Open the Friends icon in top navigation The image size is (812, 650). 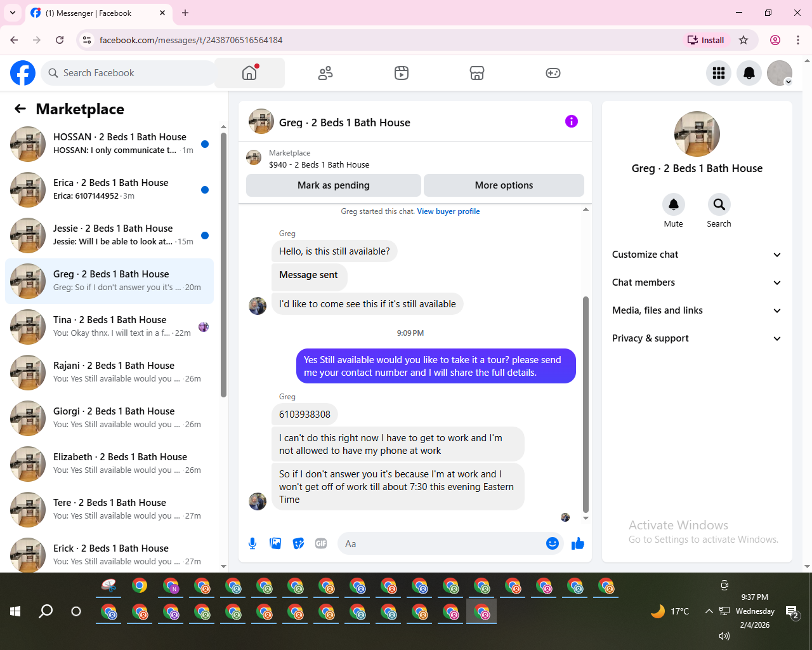click(x=325, y=73)
